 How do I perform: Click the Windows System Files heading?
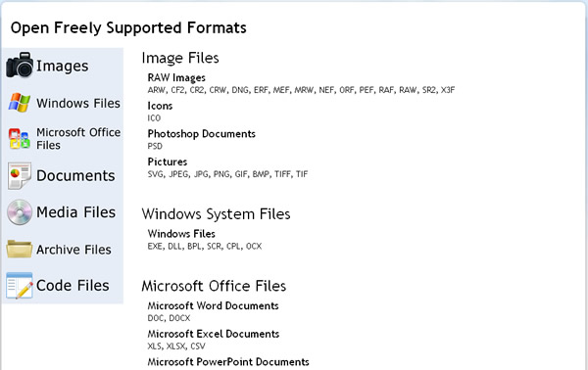pyautogui.click(x=216, y=214)
